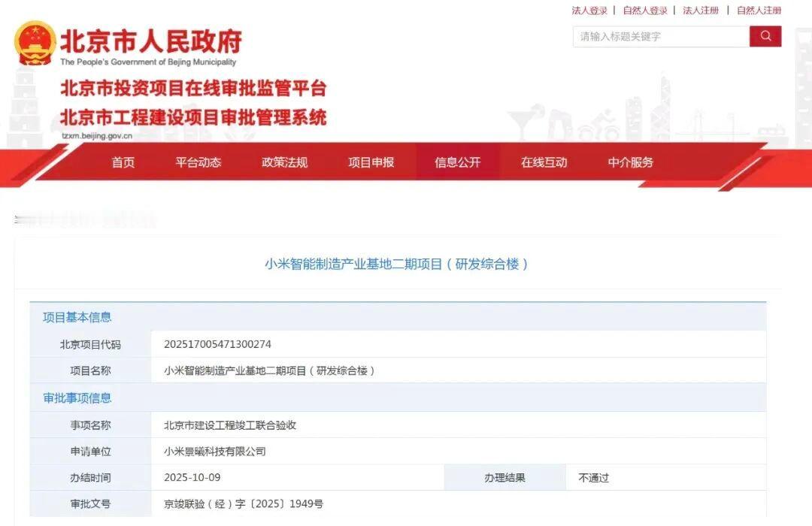The width and height of the screenshot is (812, 526).
Task: Click the red search magnifier button
Action: pyautogui.click(x=765, y=36)
